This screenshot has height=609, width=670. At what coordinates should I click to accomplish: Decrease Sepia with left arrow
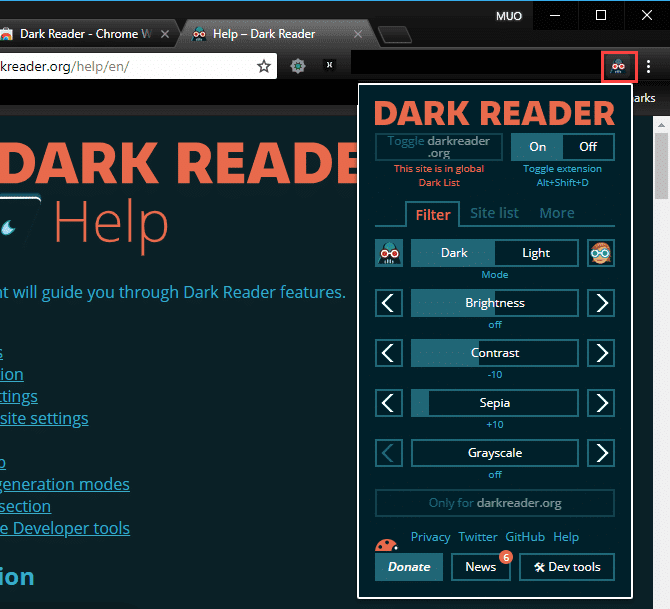[389, 403]
